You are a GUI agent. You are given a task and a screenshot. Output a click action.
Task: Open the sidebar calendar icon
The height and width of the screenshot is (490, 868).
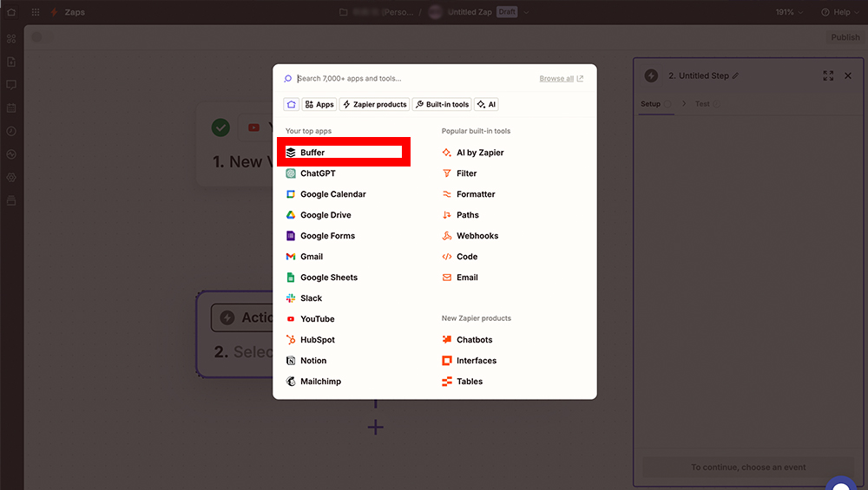(x=11, y=108)
